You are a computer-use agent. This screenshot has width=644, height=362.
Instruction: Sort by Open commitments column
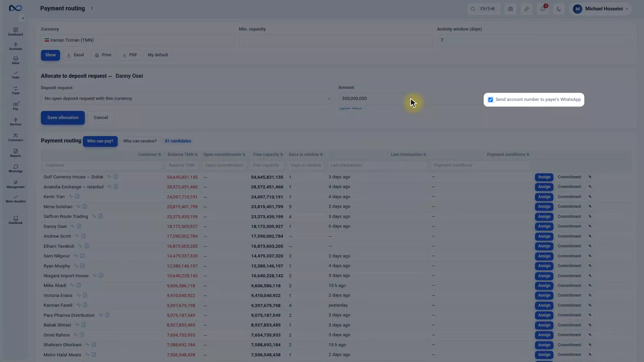coord(224,154)
